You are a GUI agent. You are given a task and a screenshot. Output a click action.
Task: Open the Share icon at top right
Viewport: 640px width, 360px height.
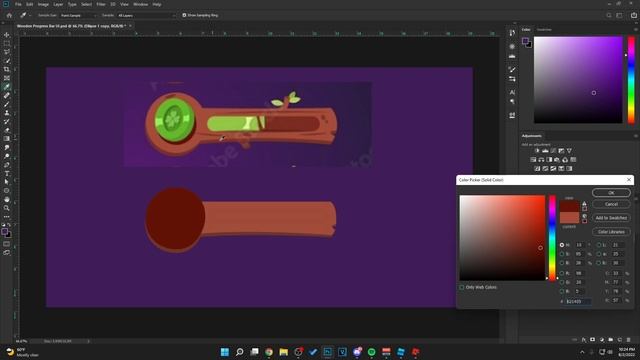[633, 15]
